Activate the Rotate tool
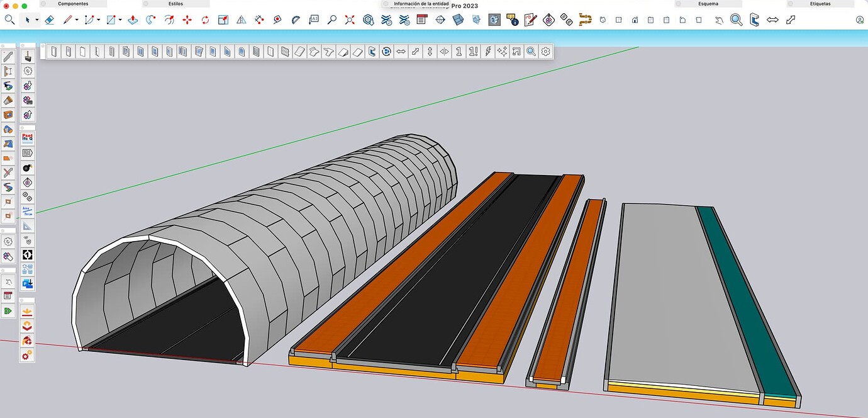This screenshot has height=418, width=868. 204,20
